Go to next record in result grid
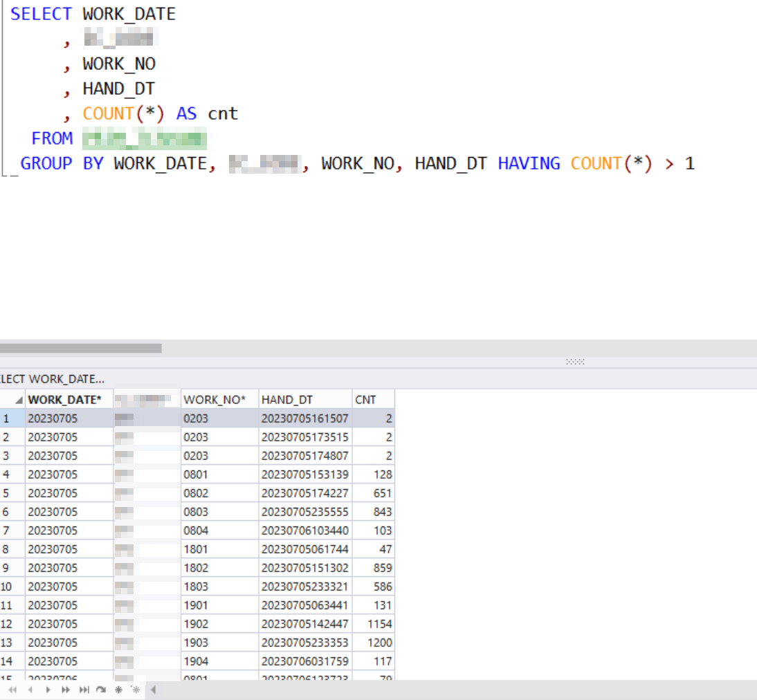The width and height of the screenshot is (757, 700). coord(48,690)
